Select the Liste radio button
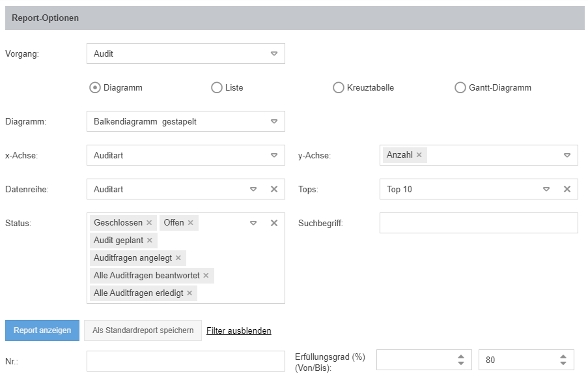The image size is (588, 380). 217,87
